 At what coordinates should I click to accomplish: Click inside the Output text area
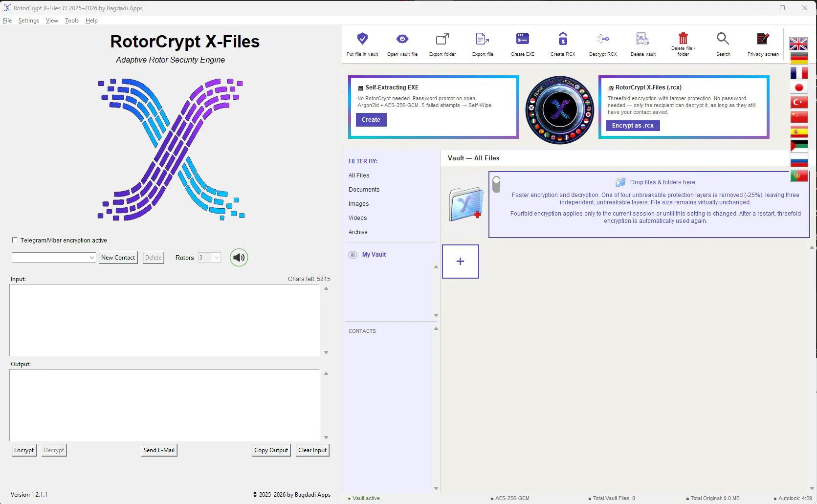(165, 405)
